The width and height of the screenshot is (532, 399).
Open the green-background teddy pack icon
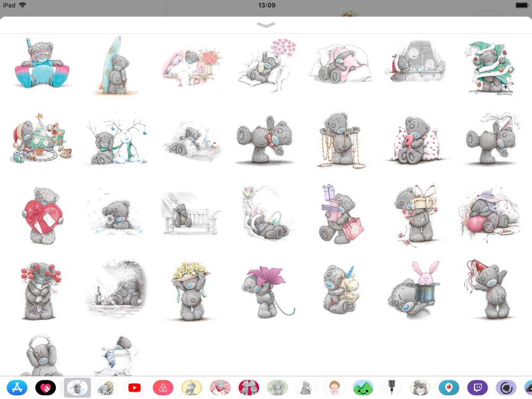coord(277,387)
